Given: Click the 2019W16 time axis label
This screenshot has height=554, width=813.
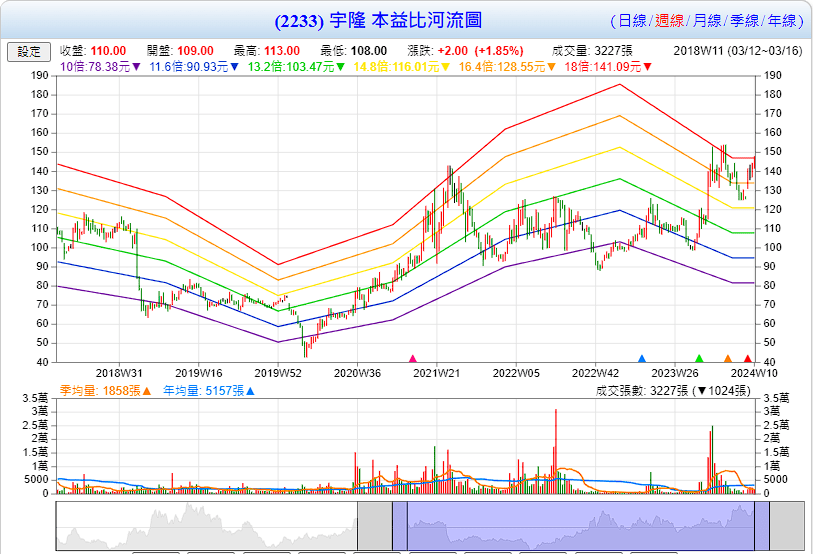Looking at the screenshot, I should tap(199, 373).
